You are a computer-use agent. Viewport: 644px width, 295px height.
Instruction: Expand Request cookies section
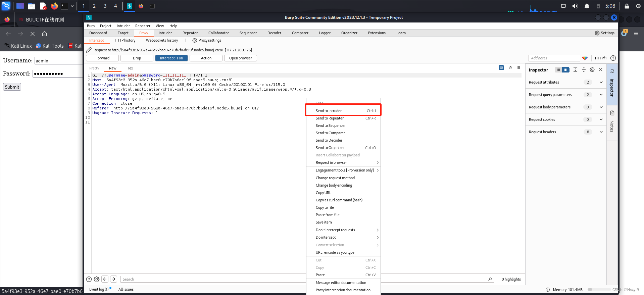click(x=566, y=119)
